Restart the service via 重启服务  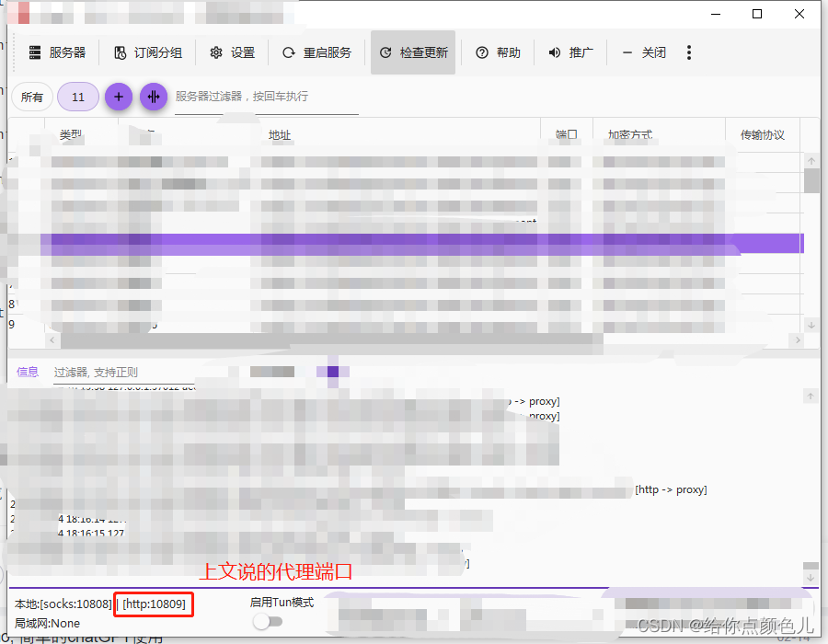pos(316,52)
